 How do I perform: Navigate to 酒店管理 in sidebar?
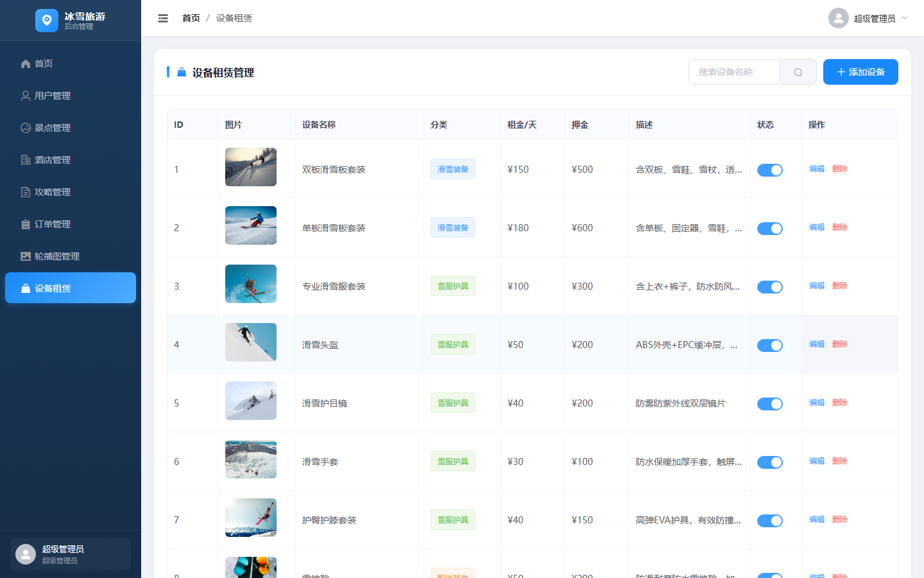[x=71, y=160]
